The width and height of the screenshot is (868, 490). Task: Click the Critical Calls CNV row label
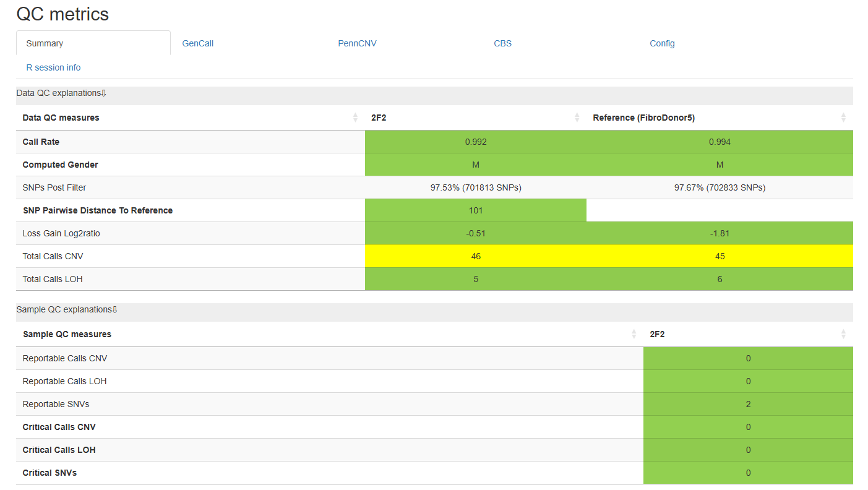(x=59, y=427)
